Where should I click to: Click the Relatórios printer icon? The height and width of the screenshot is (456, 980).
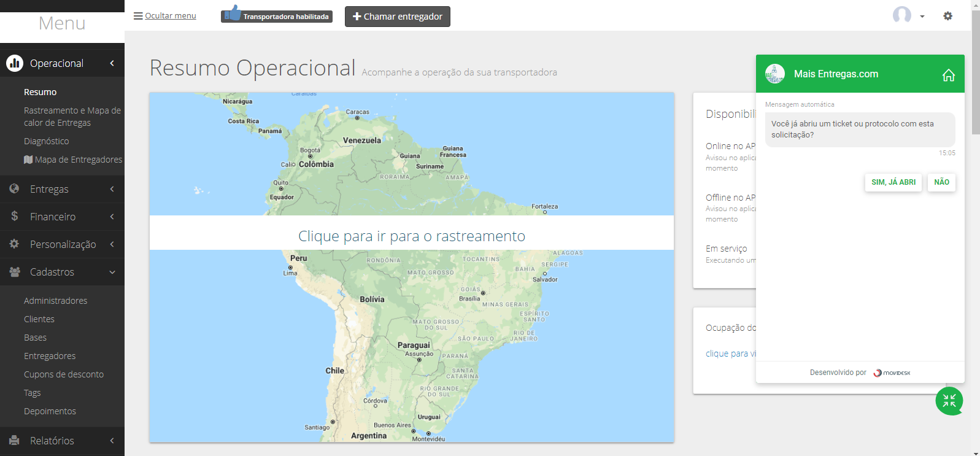point(14,440)
